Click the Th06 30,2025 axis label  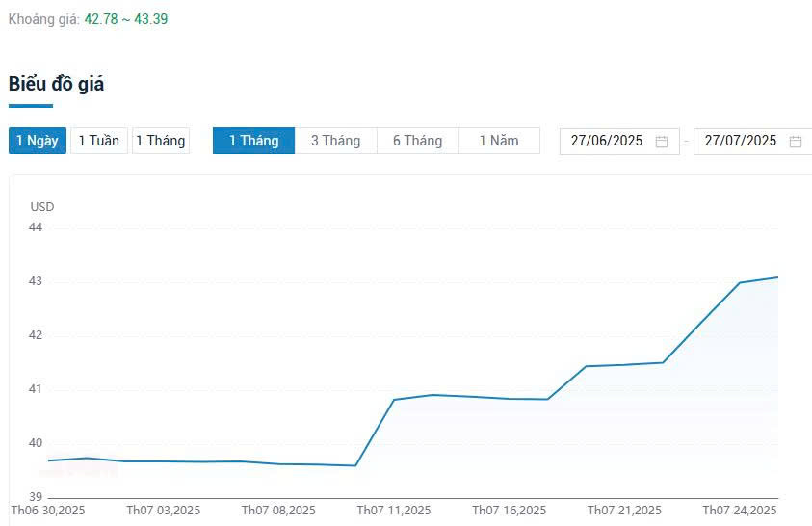pyautogui.click(x=48, y=510)
